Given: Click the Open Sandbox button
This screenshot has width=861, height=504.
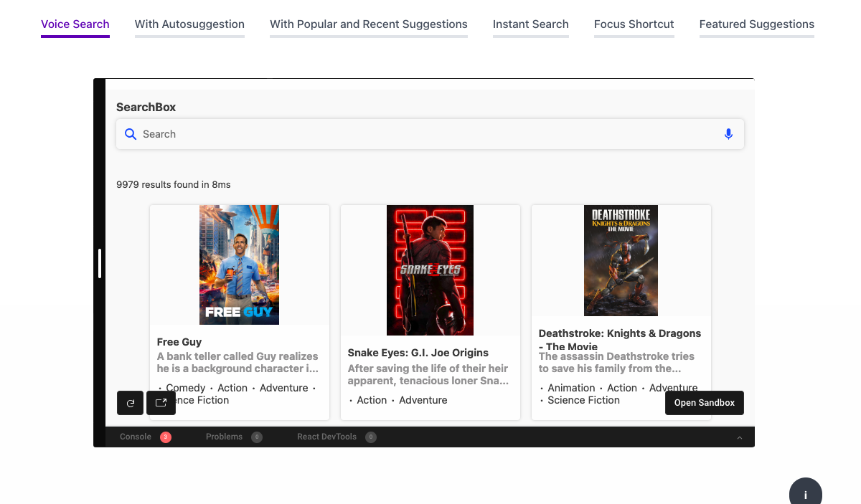Looking at the screenshot, I should click(704, 403).
